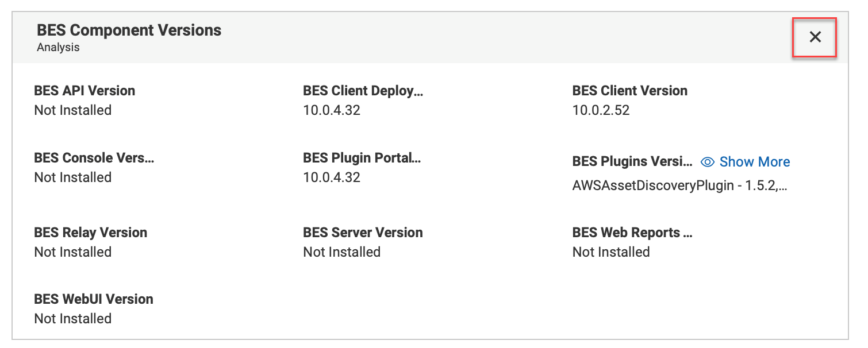Click the Analysis subtitle text
Viewport: 868px width, 348px height.
pyautogui.click(x=58, y=48)
